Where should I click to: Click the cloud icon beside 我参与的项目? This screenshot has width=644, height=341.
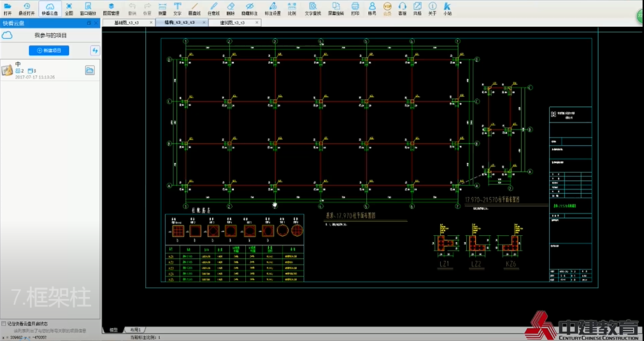click(7, 35)
